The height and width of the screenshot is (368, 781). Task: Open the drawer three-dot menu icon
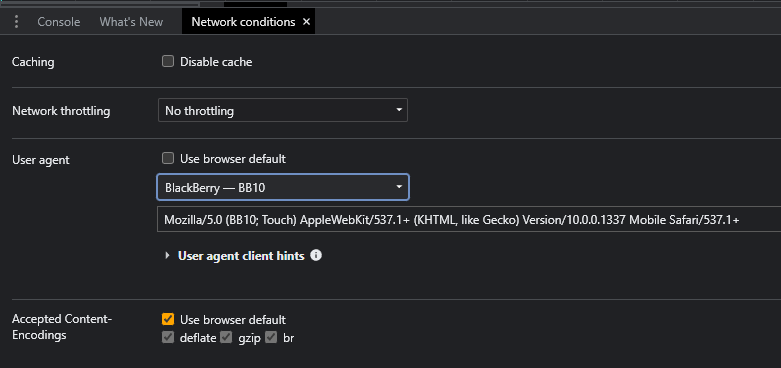coord(17,22)
